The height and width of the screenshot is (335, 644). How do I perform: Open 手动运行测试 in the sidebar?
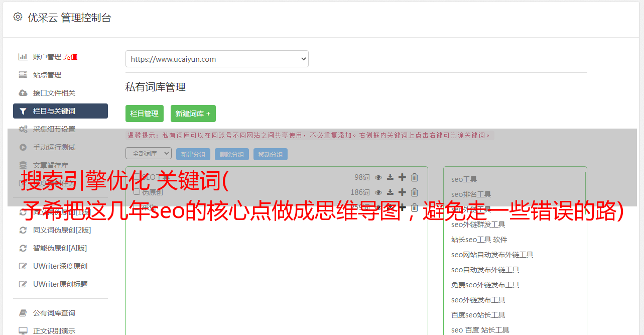pyautogui.click(x=54, y=147)
